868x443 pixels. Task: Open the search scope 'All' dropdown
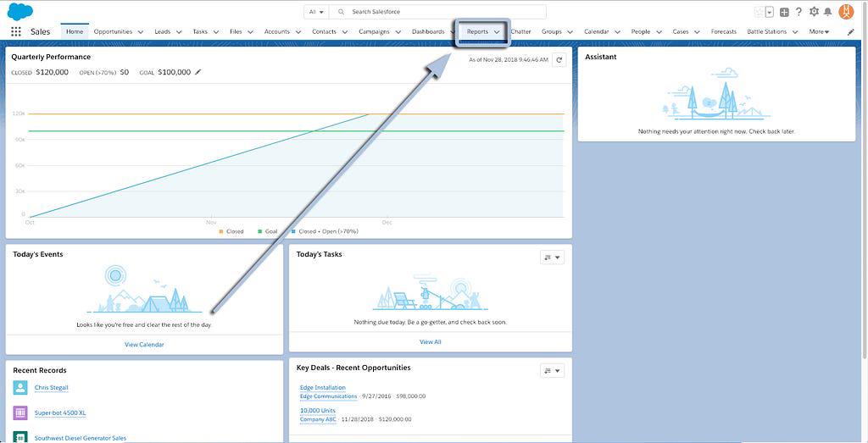click(x=316, y=12)
